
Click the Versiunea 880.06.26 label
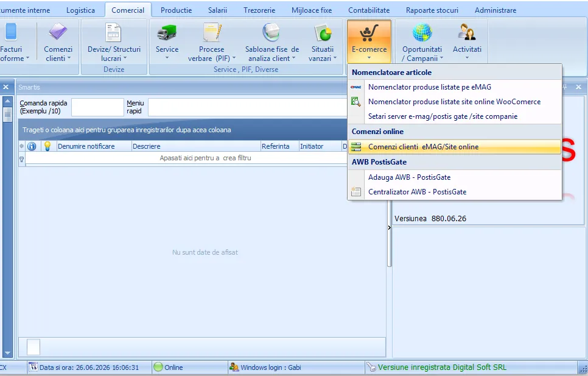(430, 218)
